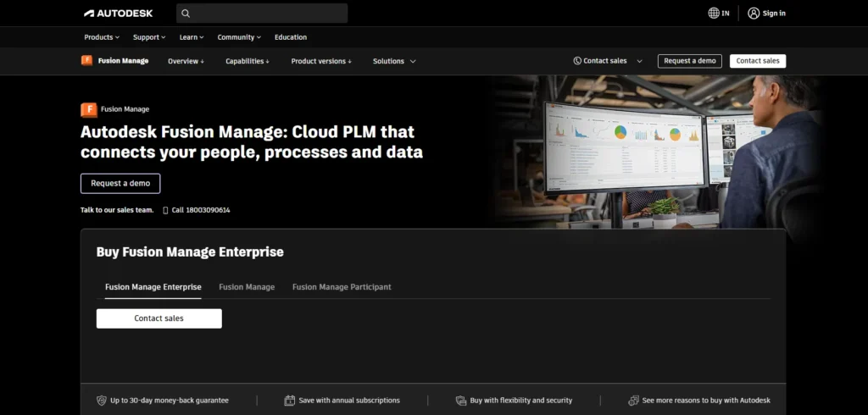Viewport: 868px width, 415px height.
Task: Click the Sign in user icon
Action: pos(754,14)
